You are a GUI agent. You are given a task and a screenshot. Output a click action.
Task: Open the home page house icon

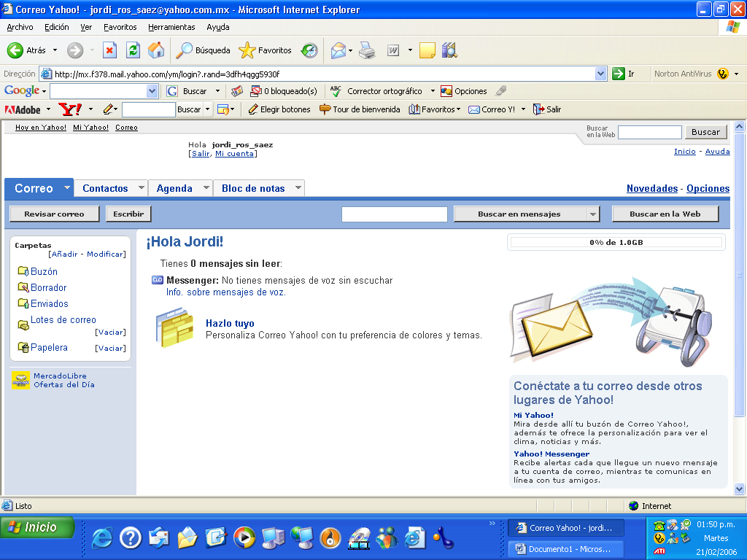click(x=156, y=50)
